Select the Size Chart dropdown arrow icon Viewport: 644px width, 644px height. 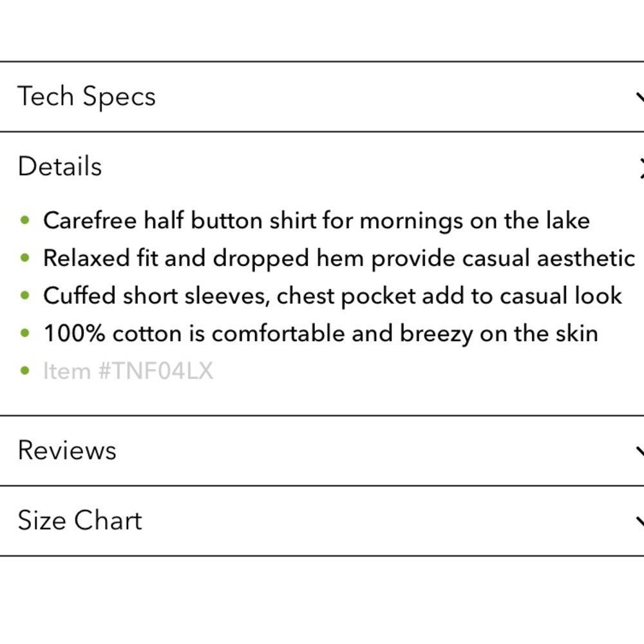(640, 520)
